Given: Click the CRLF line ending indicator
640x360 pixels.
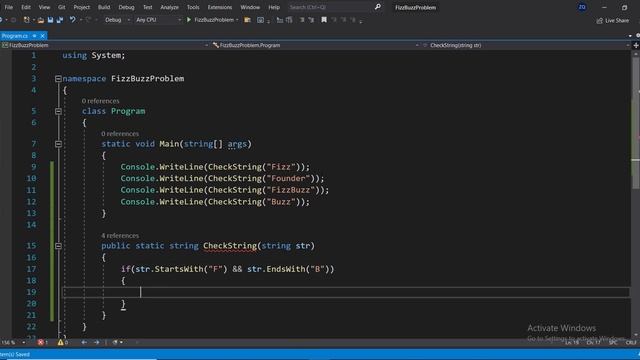Looking at the screenshot, I should (x=631, y=342).
